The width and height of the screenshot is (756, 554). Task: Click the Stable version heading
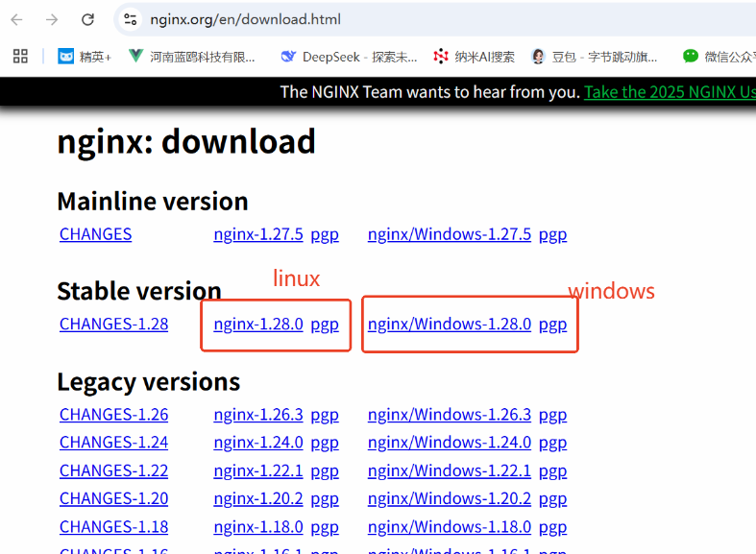click(139, 291)
